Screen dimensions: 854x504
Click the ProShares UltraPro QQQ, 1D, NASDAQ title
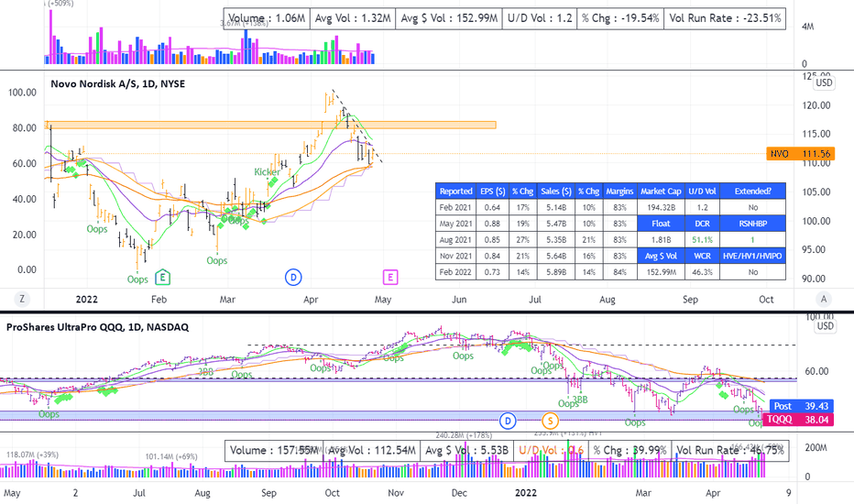click(x=97, y=327)
